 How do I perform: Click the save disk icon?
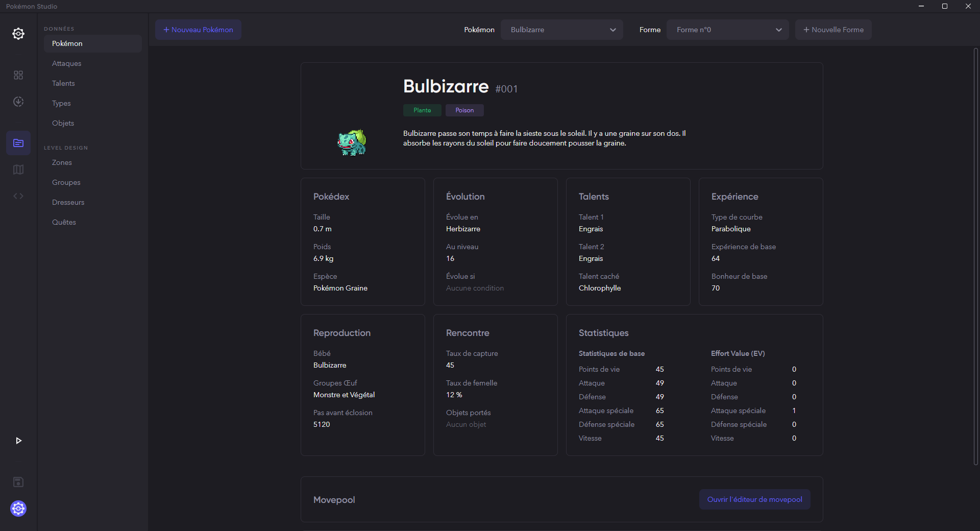pos(18,482)
